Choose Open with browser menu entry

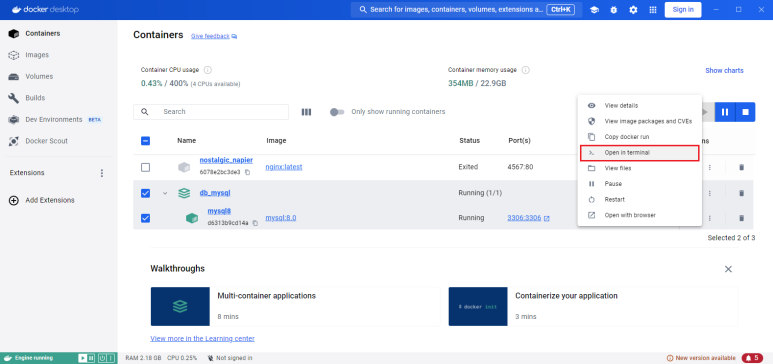coord(640,216)
